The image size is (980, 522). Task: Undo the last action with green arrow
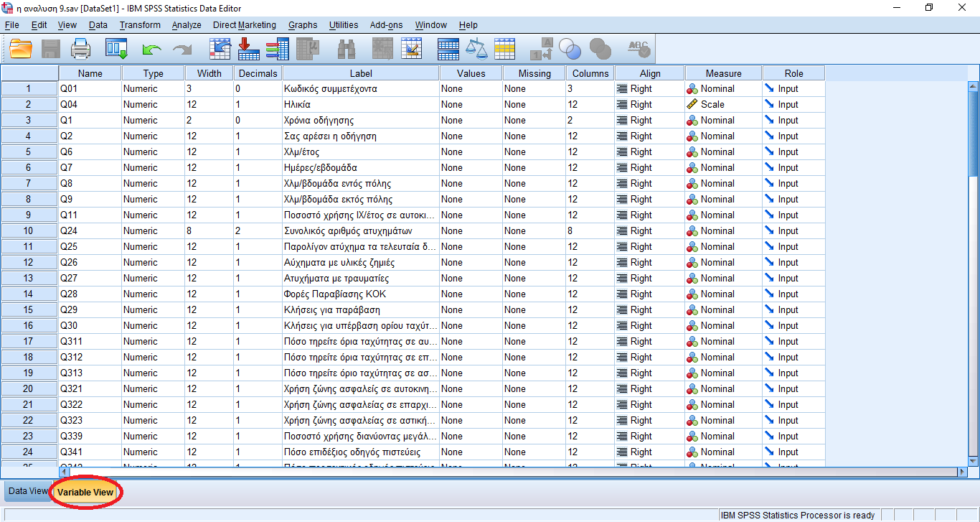(x=151, y=50)
